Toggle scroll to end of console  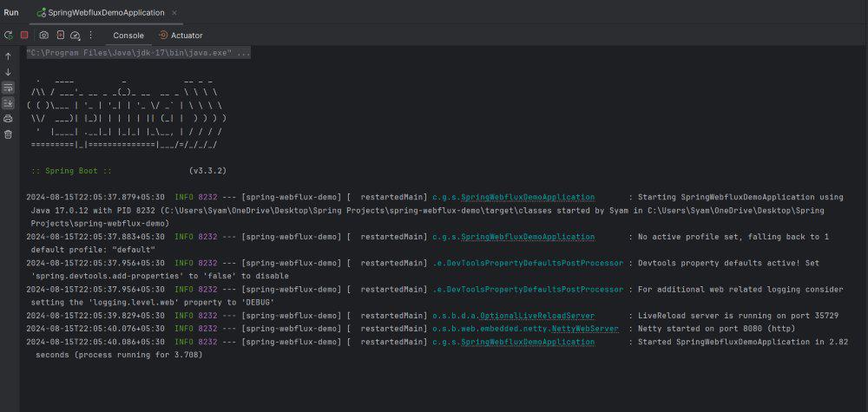pyautogui.click(x=8, y=103)
